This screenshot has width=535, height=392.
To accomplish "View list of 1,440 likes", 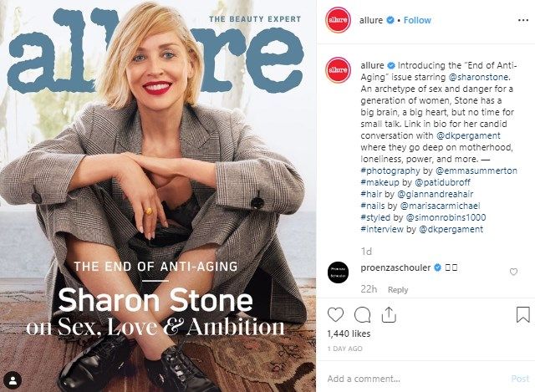I will click(x=349, y=333).
